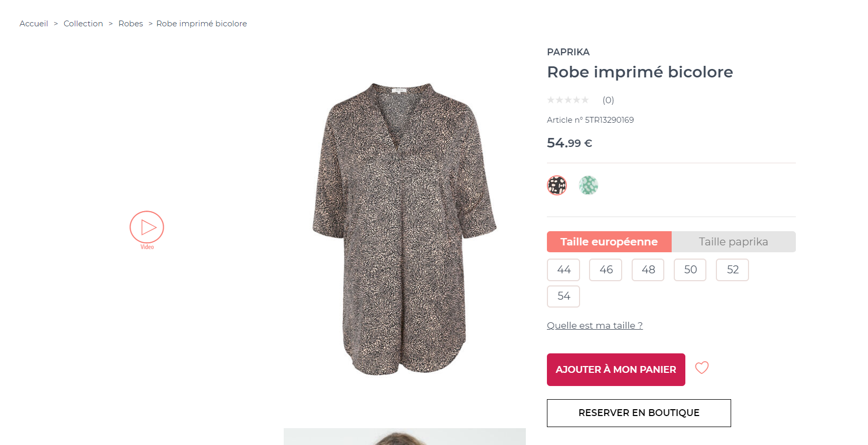Click 'Ajouter à mon panier' button

point(616,370)
